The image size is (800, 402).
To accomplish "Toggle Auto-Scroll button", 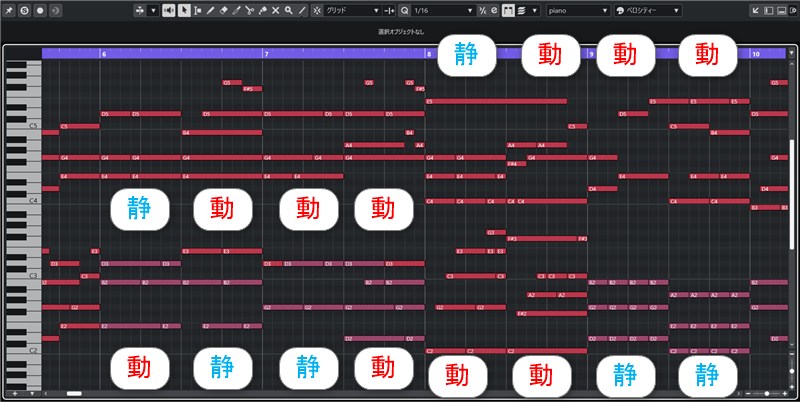I will click(140, 10).
